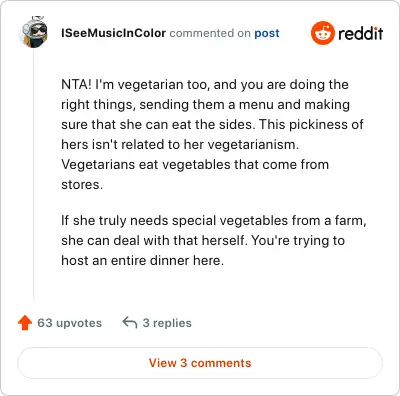Click the orange upvote arrow icon
The image size is (400, 396).
point(25,323)
